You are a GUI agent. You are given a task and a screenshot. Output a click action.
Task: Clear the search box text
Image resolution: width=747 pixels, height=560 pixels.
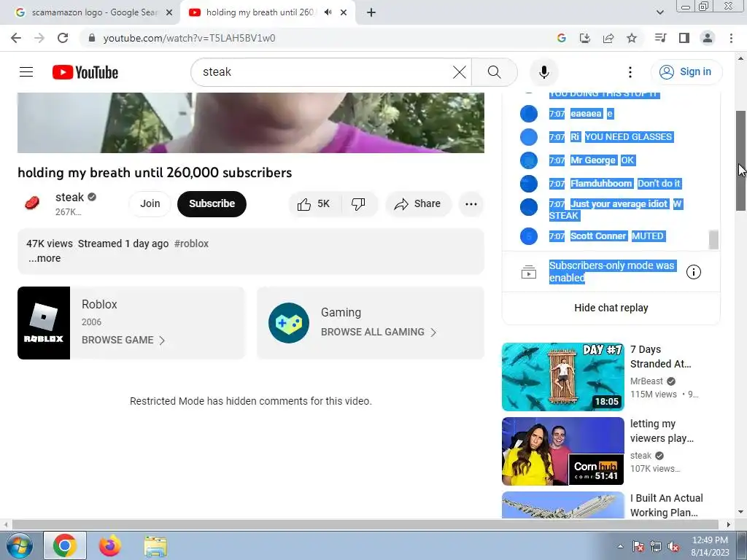(x=460, y=72)
